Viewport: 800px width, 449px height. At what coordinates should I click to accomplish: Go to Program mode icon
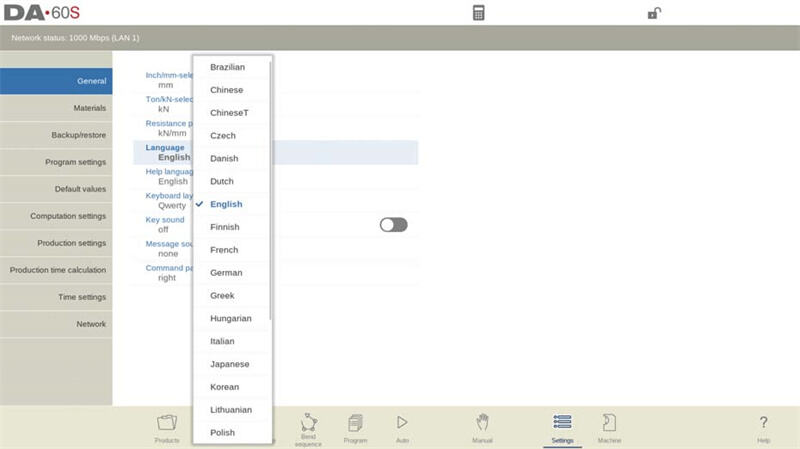[355, 427]
